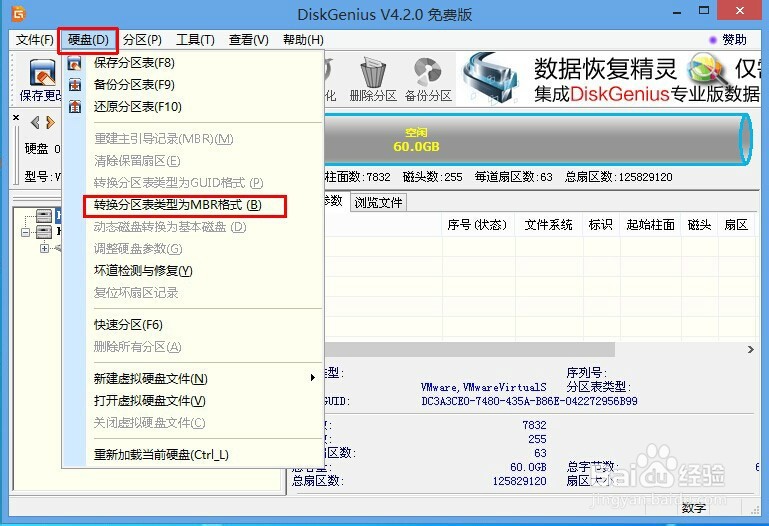The image size is (769, 526).
Task: Choose 备份分区表(F9)
Action: point(194,85)
